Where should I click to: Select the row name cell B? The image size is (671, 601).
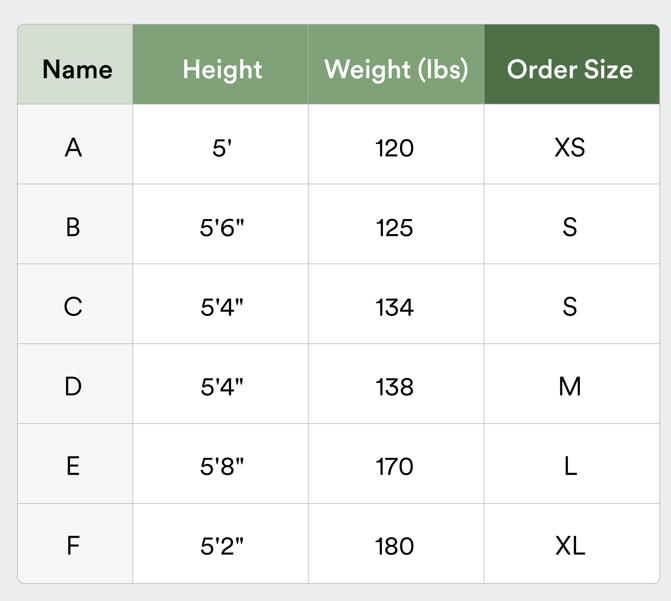(x=73, y=227)
